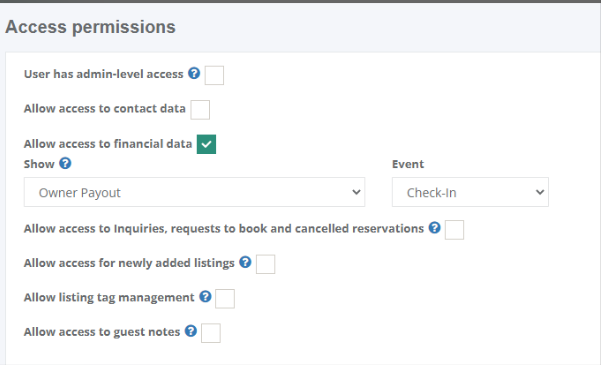Click help icon for listing tag management

(205, 296)
